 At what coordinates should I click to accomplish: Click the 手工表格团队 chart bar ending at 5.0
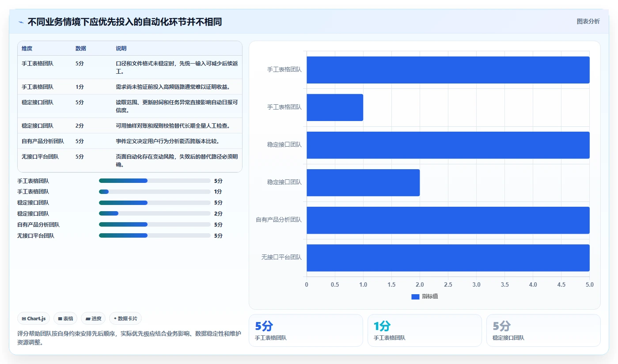(x=448, y=70)
